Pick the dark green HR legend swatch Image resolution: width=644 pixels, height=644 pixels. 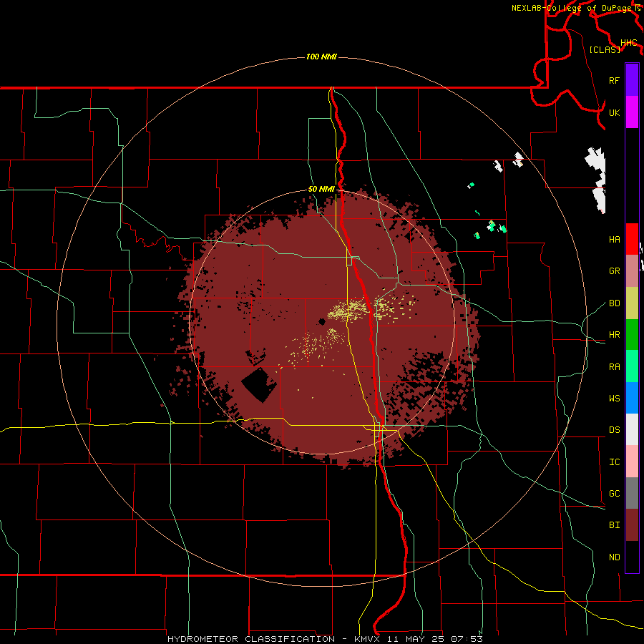(632, 335)
